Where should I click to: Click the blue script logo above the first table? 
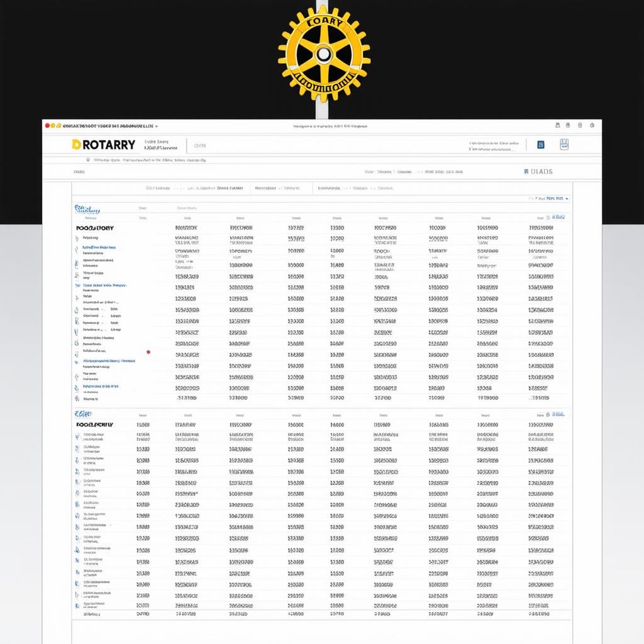pos(87,209)
